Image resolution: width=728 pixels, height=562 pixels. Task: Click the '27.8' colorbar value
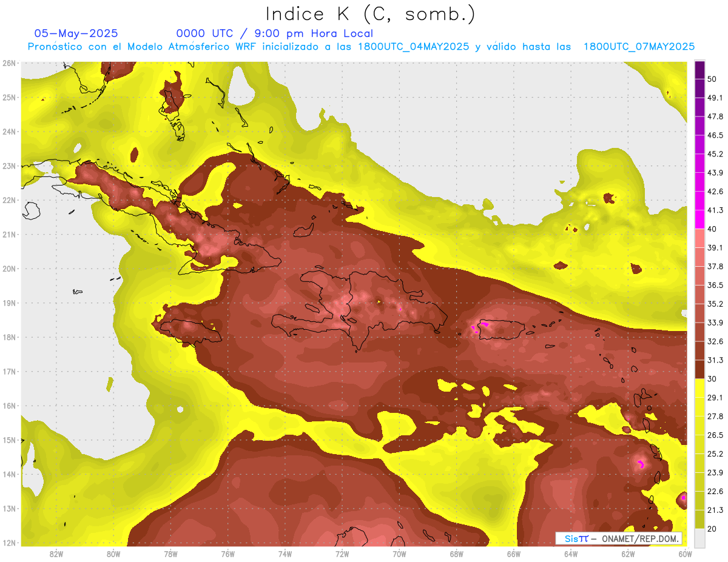[x=715, y=416]
